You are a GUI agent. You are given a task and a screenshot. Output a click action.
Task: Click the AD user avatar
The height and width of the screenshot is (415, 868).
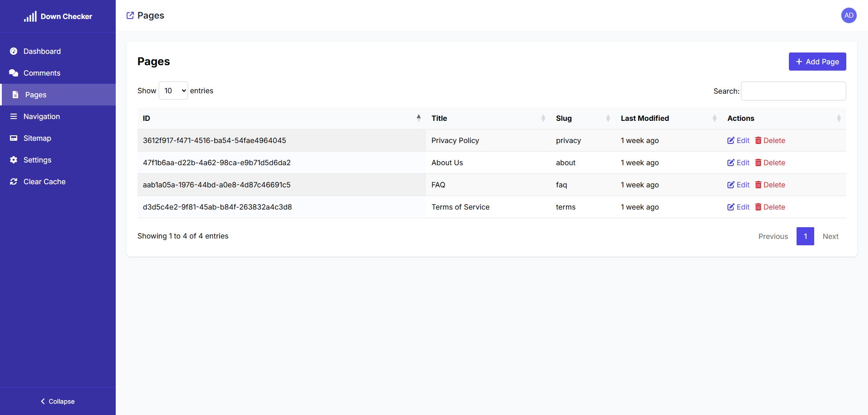click(x=849, y=15)
